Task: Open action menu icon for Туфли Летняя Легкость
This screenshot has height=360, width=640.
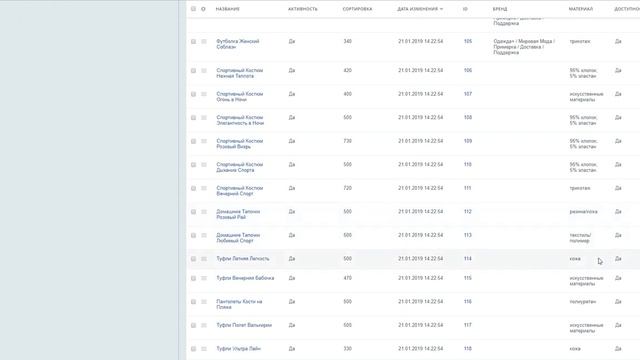Action: coord(204,259)
